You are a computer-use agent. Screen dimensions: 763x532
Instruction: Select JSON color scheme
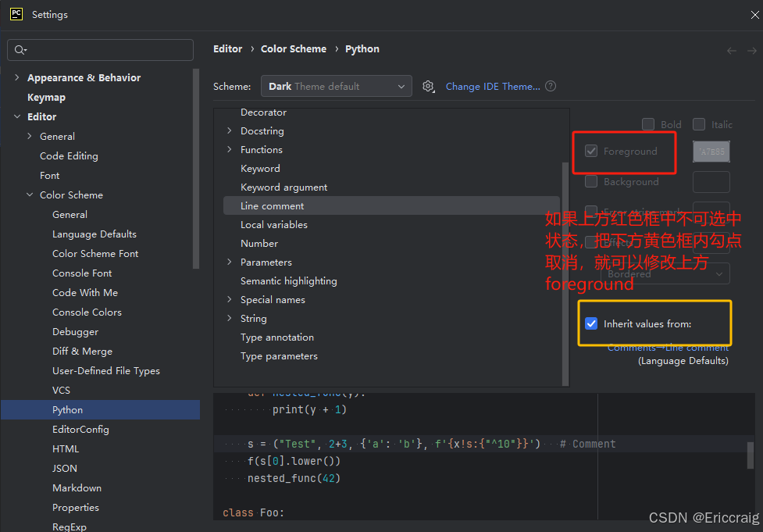coord(65,468)
